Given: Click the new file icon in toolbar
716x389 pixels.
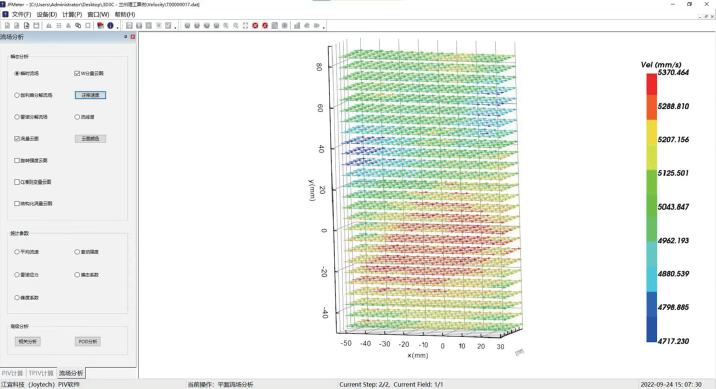Looking at the screenshot, I should 7,26.
